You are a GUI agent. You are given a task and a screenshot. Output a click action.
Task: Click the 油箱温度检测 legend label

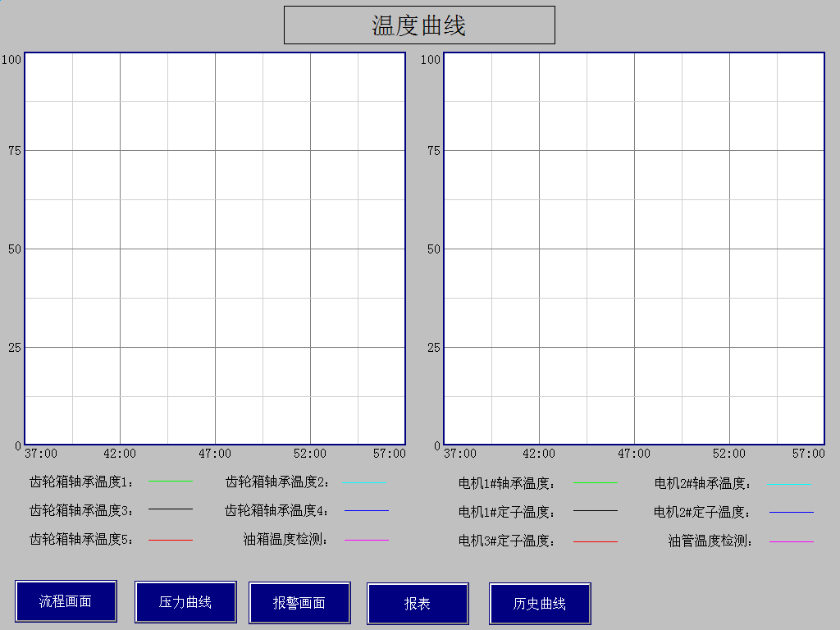coord(285,539)
